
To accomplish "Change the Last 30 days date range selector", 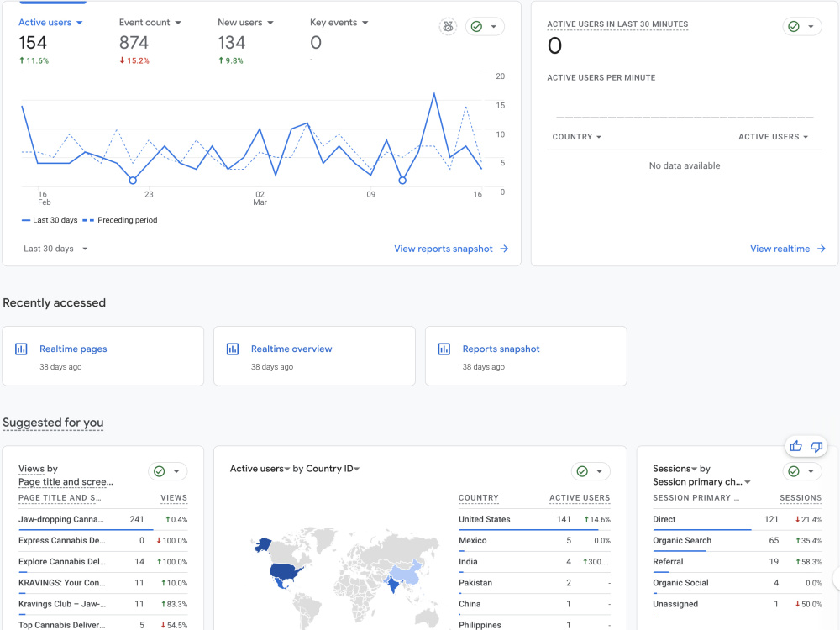I will point(55,249).
